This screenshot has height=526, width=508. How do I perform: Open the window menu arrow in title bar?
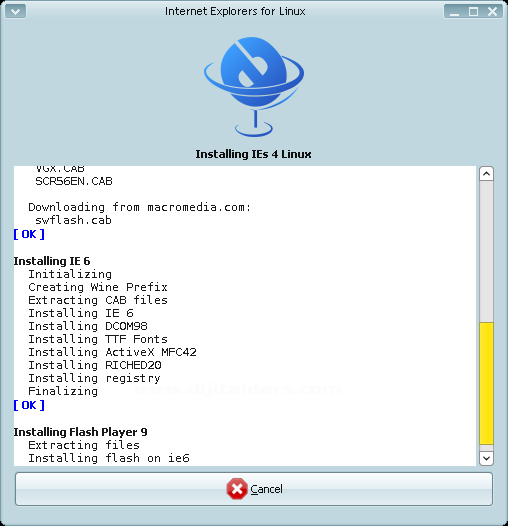click(15, 11)
